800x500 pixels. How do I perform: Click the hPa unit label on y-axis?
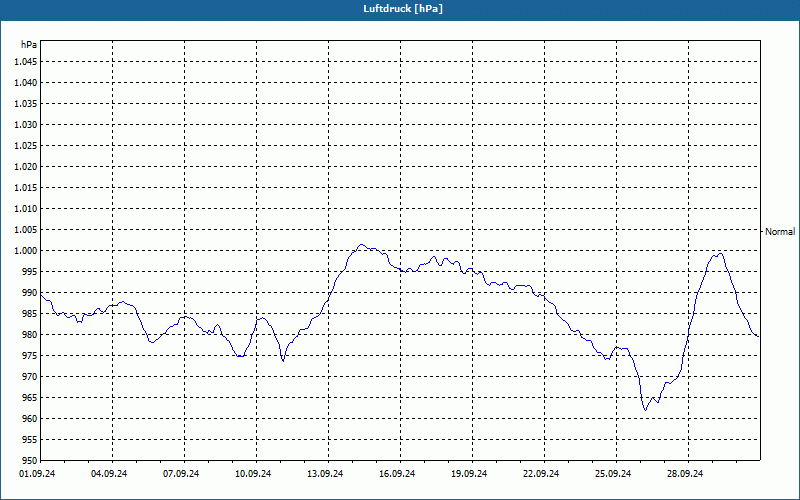29,45
